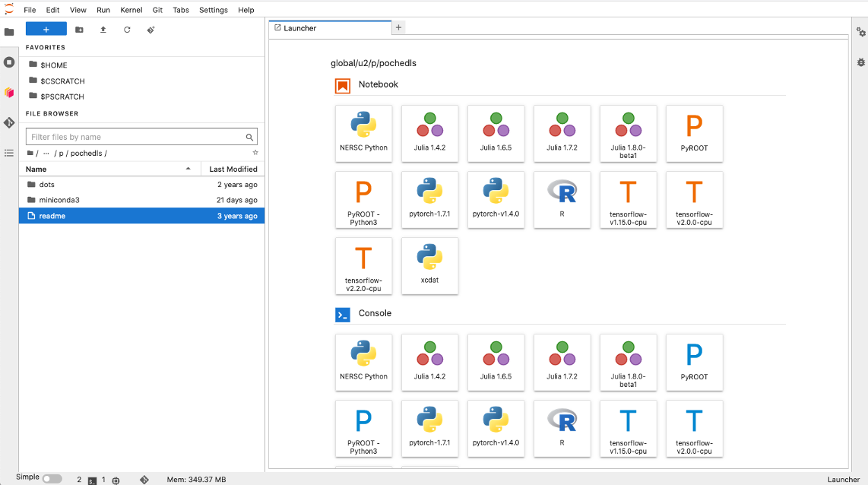Open the View menu
868x485 pixels.
coord(78,10)
